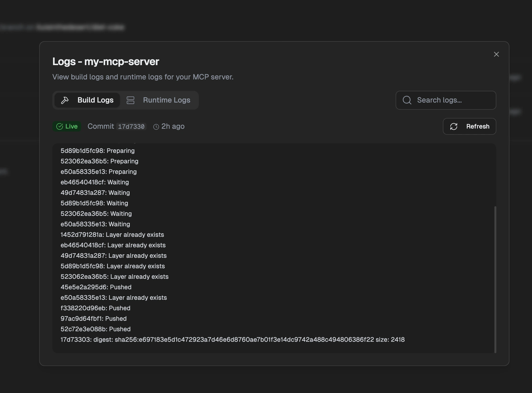Click the circular refresh arrows icon

tap(454, 126)
